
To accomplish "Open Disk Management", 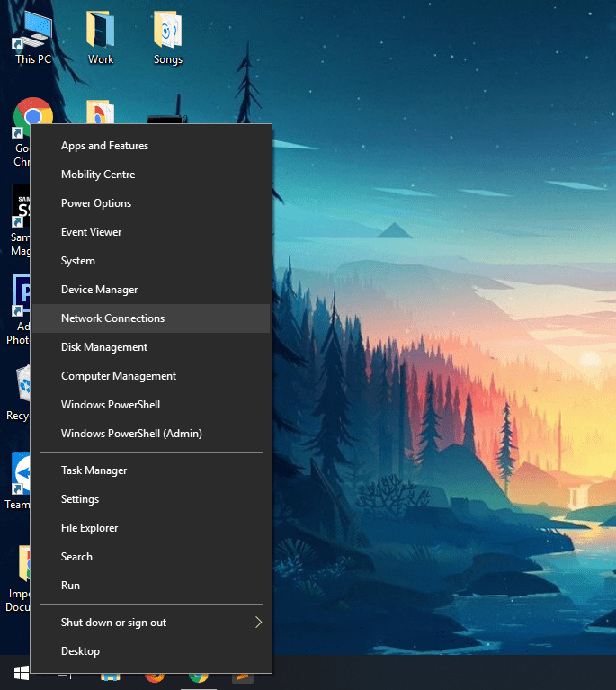I will [x=151, y=347].
